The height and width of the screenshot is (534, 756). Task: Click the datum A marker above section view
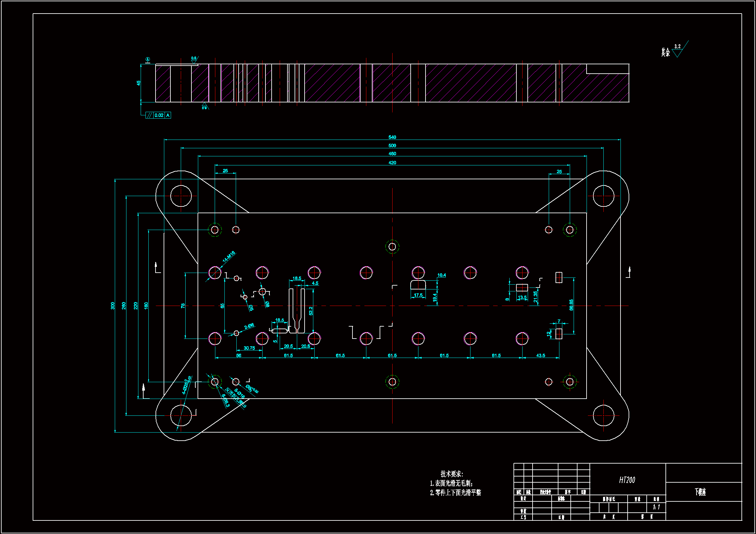[x=148, y=59]
